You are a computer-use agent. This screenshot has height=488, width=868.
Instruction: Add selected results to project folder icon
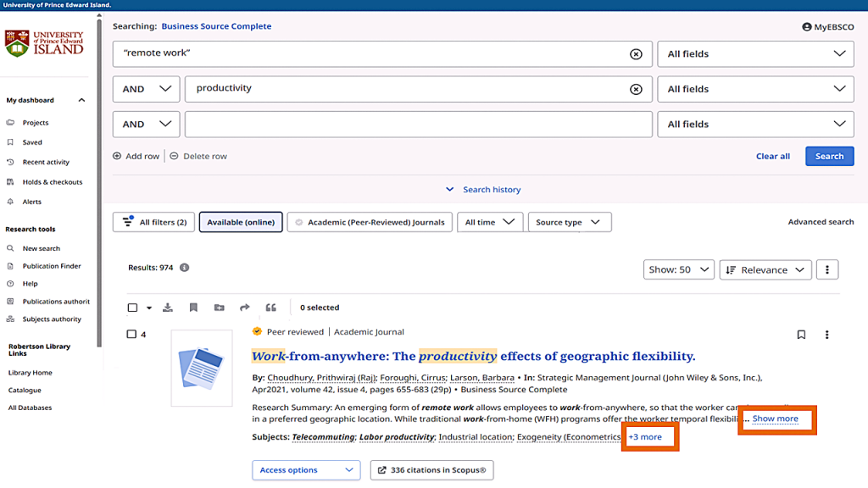[x=220, y=308]
